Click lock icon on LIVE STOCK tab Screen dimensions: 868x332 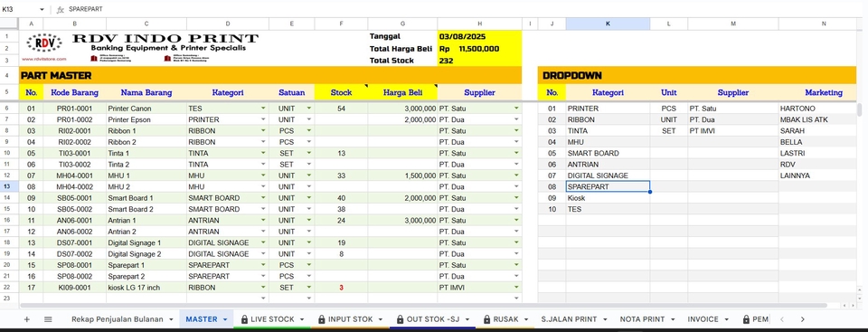pyautogui.click(x=244, y=319)
